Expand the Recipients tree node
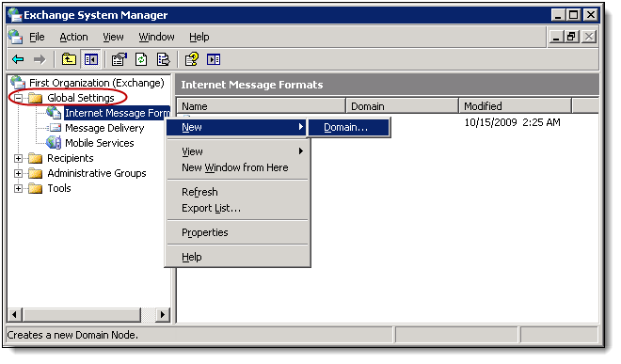The width and height of the screenshot is (621, 364). point(18,158)
